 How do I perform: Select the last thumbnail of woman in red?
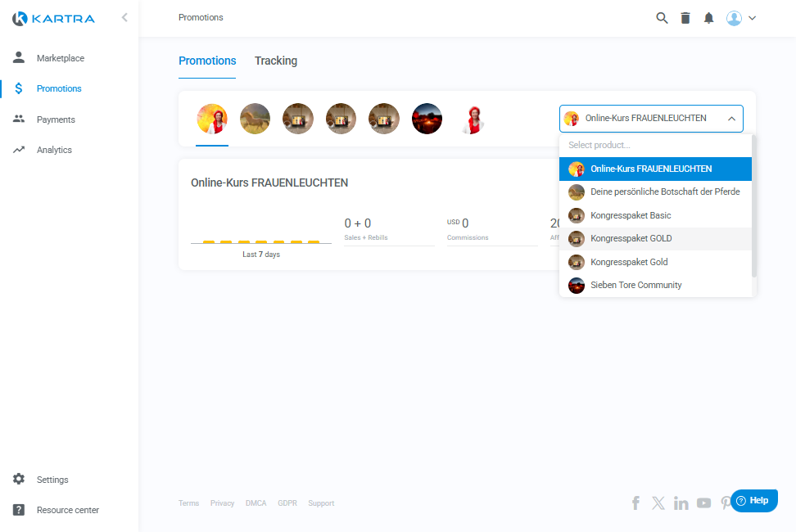[473, 119]
